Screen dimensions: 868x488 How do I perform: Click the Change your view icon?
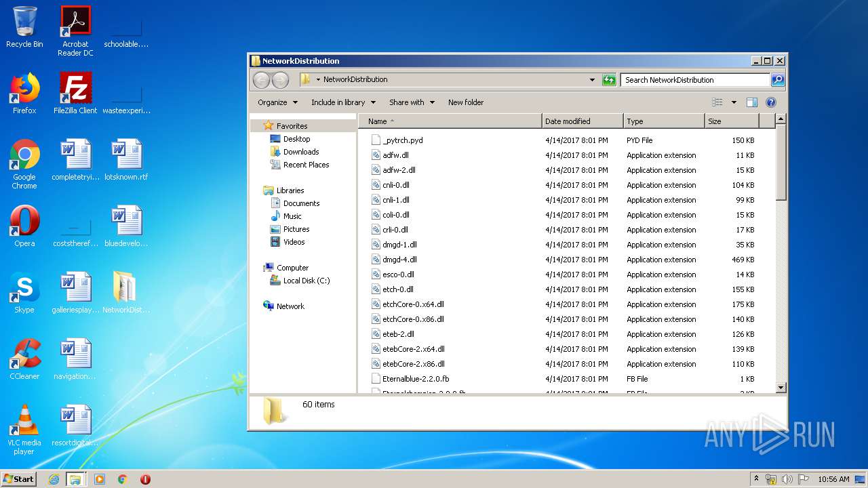[717, 102]
